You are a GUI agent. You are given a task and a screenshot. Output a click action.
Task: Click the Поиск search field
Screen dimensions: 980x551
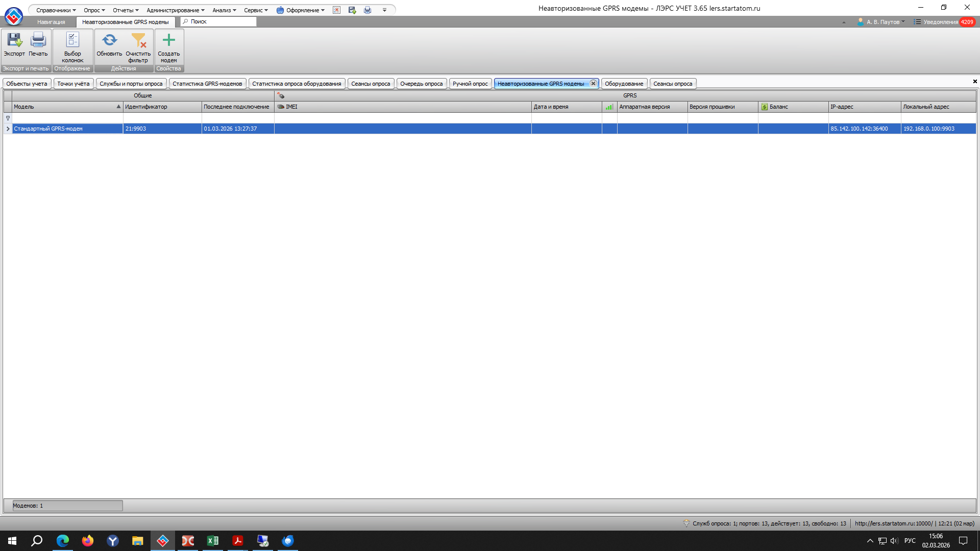tap(219, 22)
